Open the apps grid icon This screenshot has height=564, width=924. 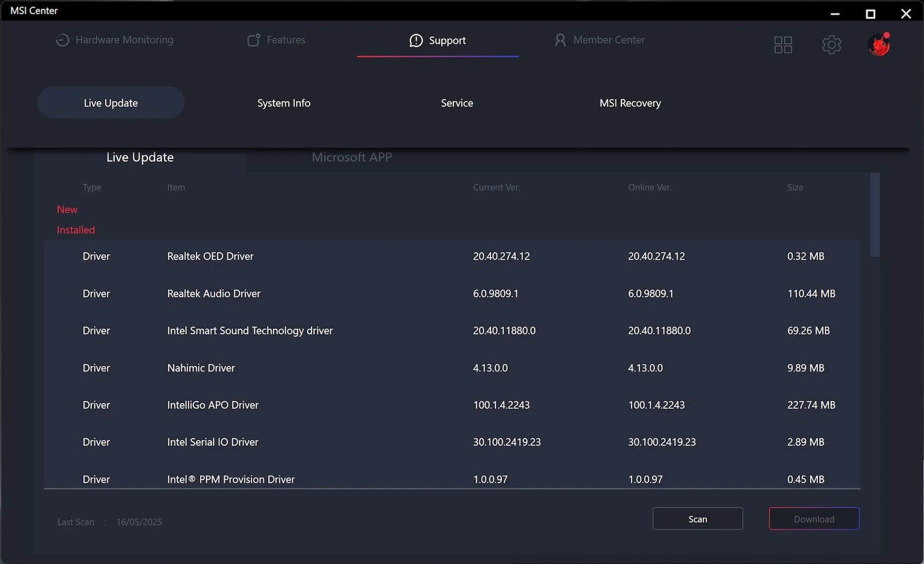point(783,45)
